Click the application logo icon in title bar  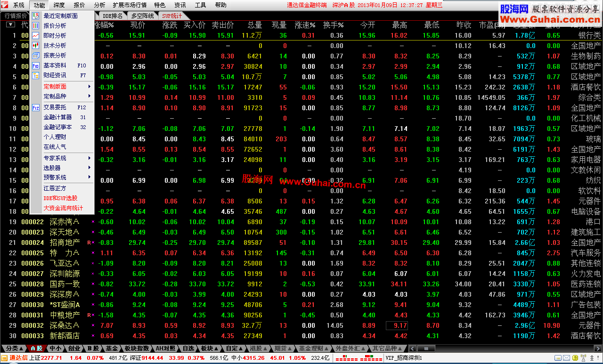click(5, 5)
